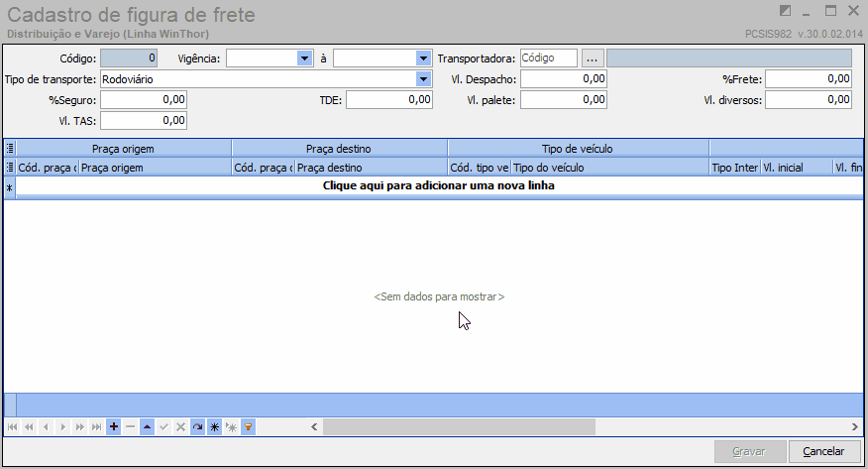The height and width of the screenshot is (469, 868).
Task: Minimize the Cadastro de figura de frete window
Action: (807, 12)
